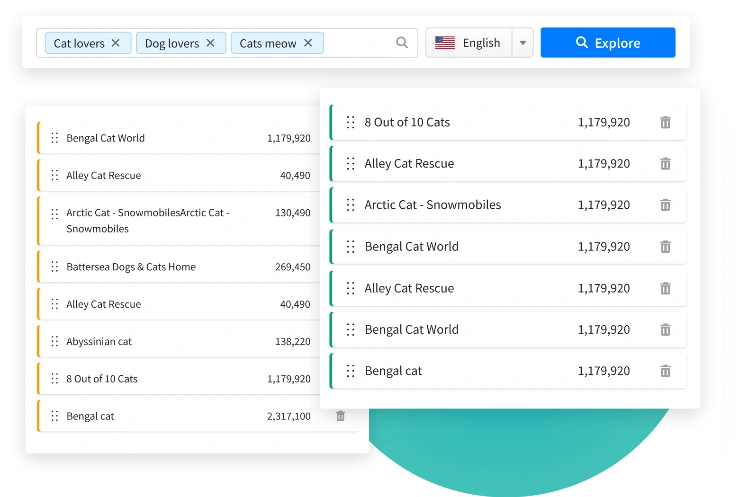Screen dimensions: 744x497
Task: Select Arctic Cat - Snowmobiles in green list
Action: (433, 205)
